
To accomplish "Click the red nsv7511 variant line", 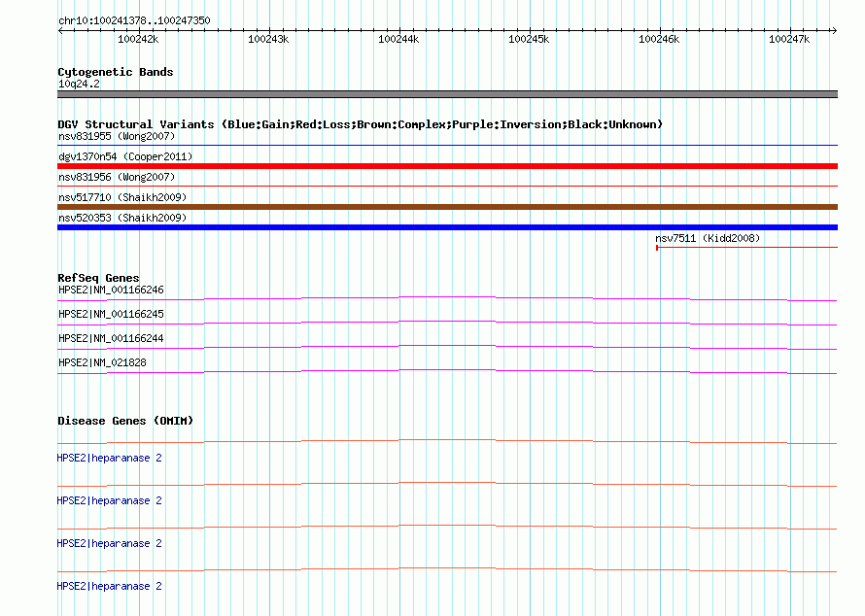I will (747, 248).
